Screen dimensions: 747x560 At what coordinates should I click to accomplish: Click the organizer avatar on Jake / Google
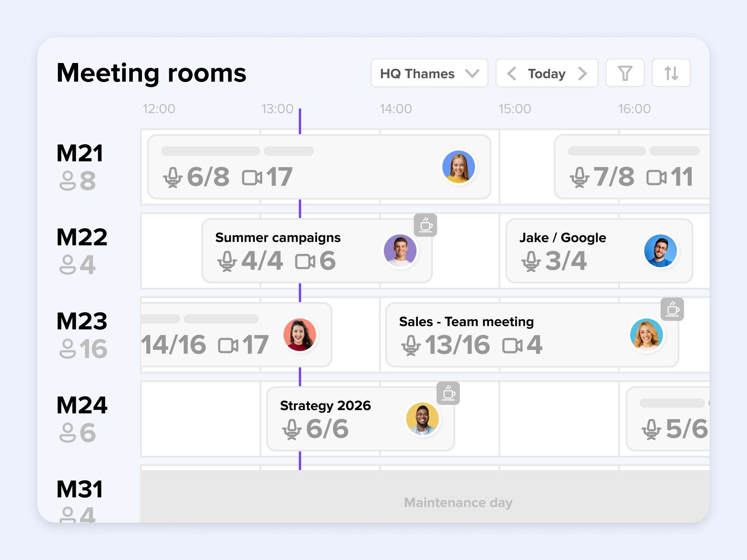660,251
